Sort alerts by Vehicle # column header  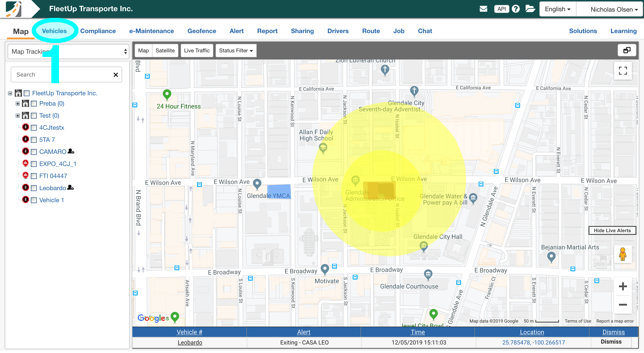point(189,332)
